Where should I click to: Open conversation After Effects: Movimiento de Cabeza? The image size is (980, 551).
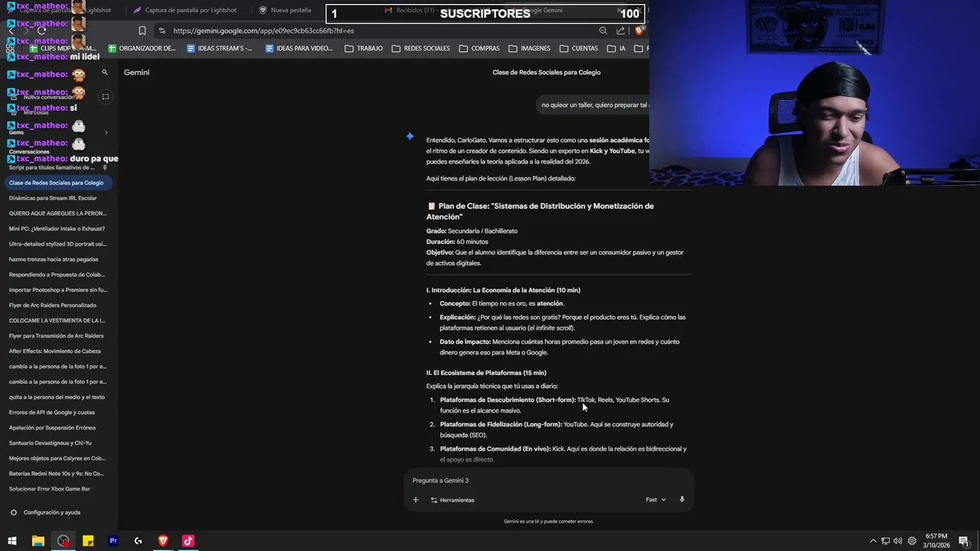tap(55, 351)
